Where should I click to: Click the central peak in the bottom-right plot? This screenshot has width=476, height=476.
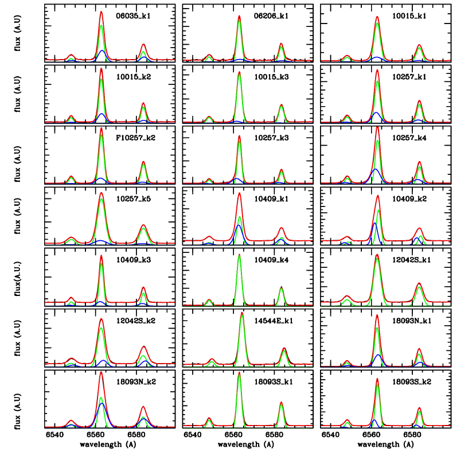coord(377,381)
